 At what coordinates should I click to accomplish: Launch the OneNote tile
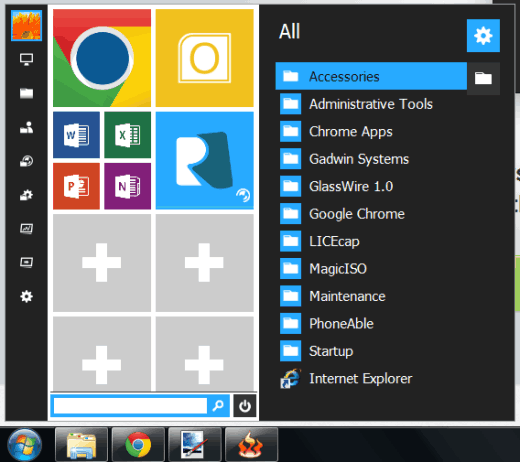(128, 186)
